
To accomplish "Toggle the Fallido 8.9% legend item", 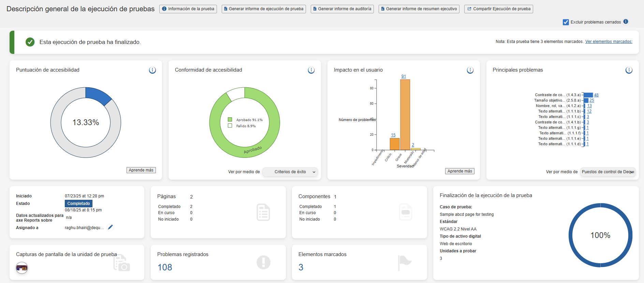I will click(242, 126).
